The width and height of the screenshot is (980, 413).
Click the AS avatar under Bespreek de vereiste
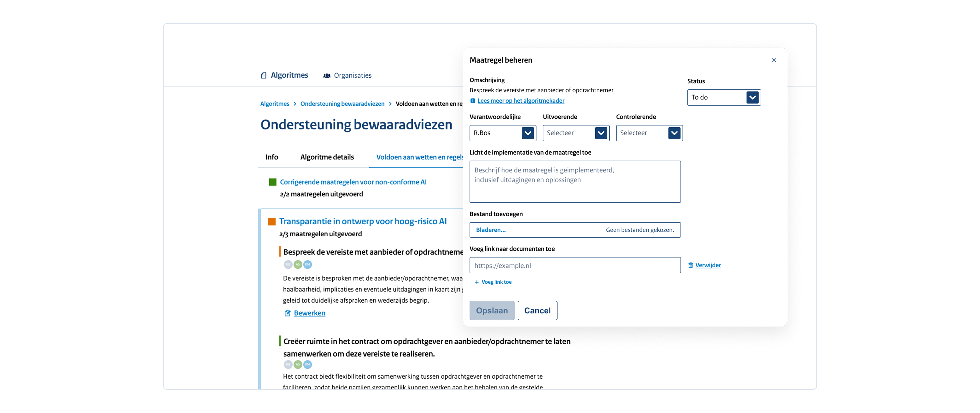click(x=298, y=264)
